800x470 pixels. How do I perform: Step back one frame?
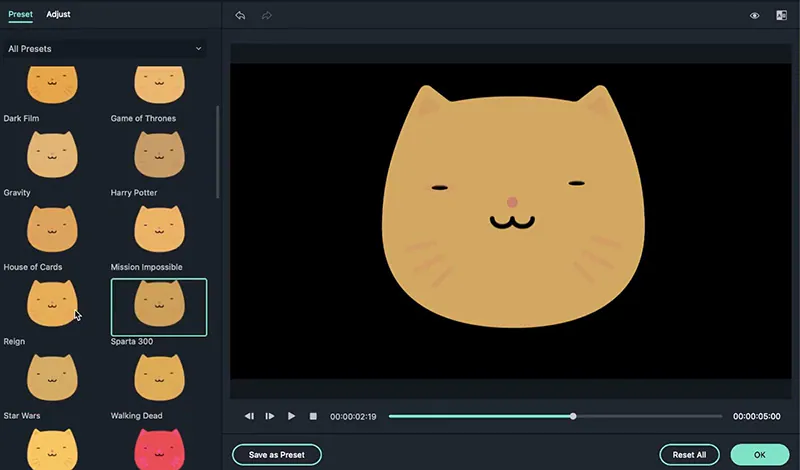249,416
